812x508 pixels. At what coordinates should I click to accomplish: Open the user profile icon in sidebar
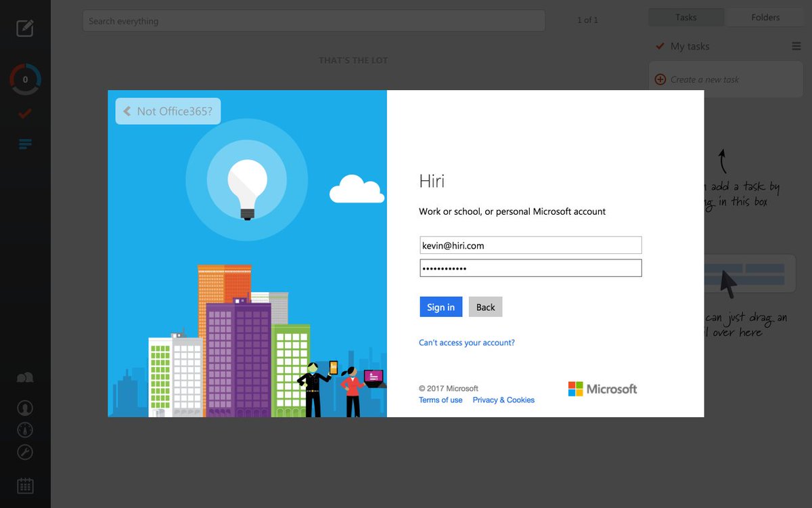click(25, 408)
